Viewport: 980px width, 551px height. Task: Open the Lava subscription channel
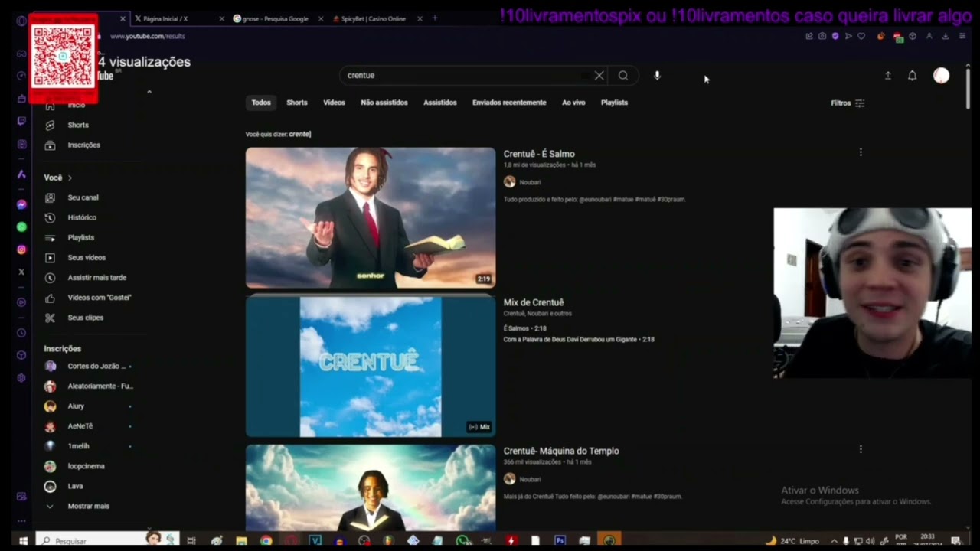(75, 485)
